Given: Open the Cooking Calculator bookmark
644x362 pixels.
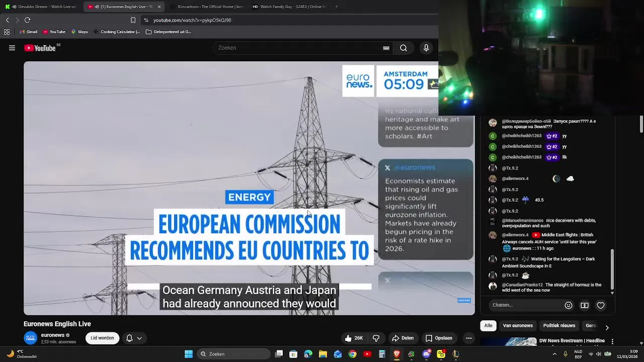Looking at the screenshot, I should [x=116, y=32].
